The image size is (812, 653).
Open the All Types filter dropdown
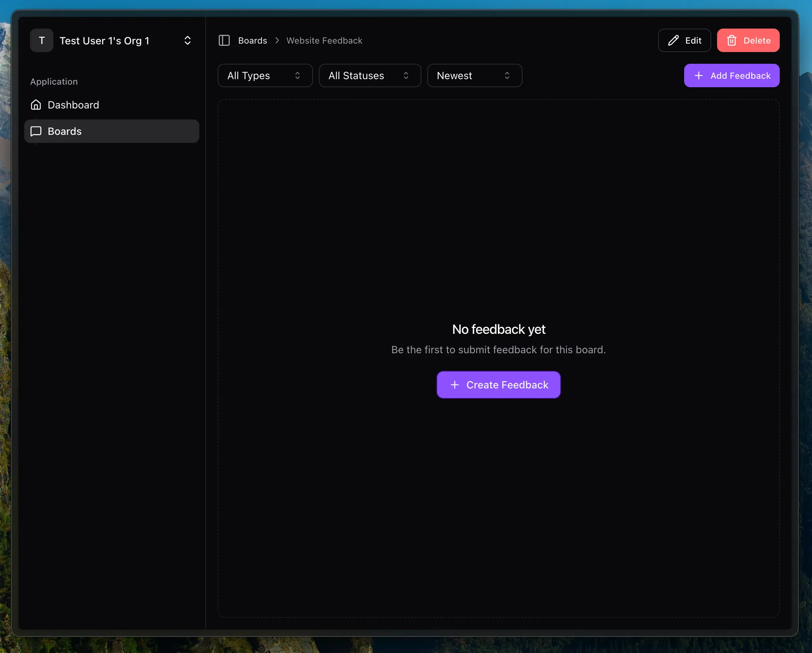[x=265, y=76]
